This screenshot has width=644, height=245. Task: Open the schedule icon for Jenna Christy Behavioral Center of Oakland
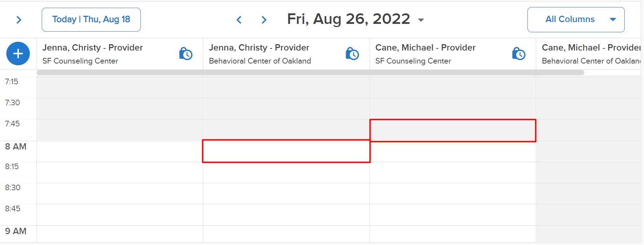click(x=352, y=54)
